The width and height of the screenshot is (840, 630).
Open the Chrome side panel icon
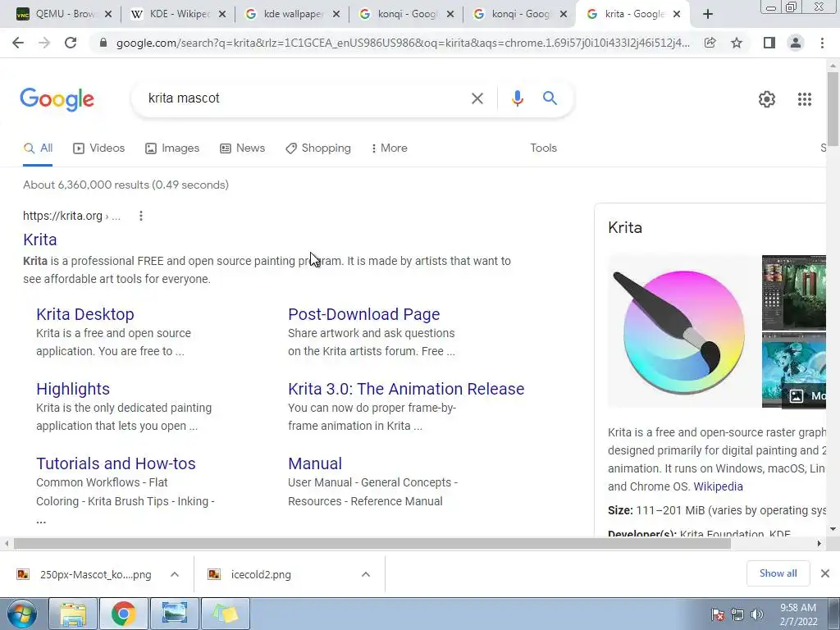(x=769, y=43)
